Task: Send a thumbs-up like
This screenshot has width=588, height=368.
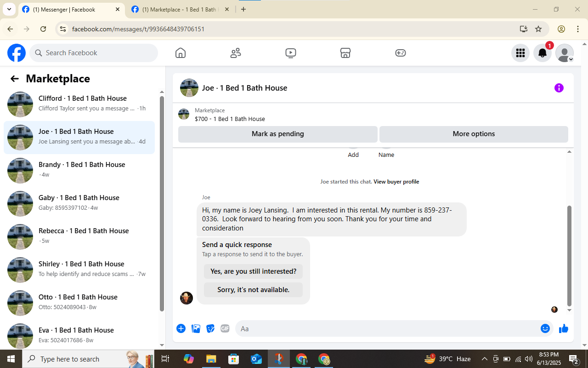Action: point(564,328)
